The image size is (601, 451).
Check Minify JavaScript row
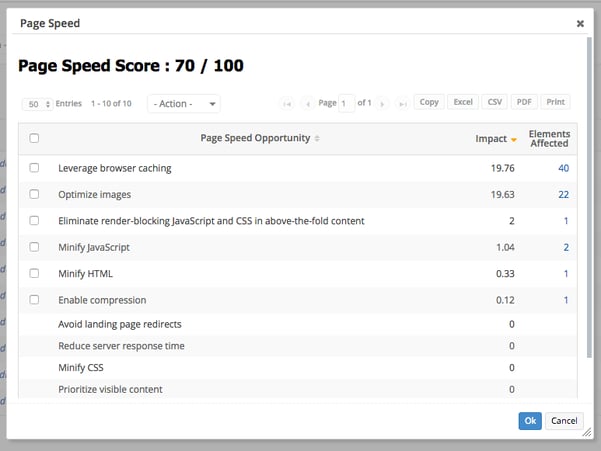pos(34,247)
